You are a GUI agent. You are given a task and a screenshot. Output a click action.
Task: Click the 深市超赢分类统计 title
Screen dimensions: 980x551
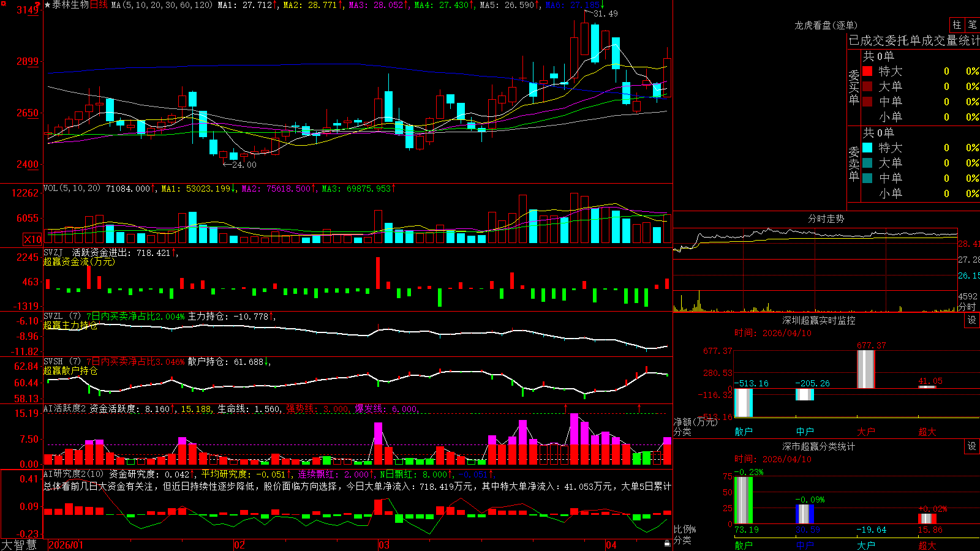coord(819,446)
